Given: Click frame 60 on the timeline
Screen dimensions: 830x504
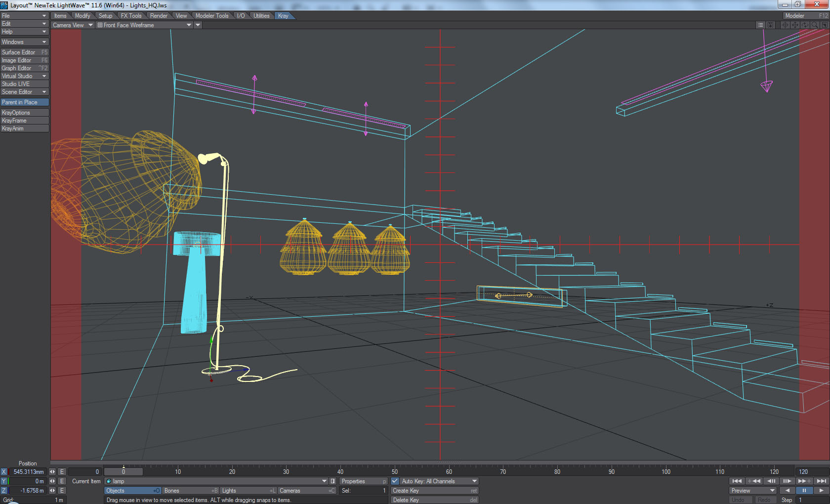Looking at the screenshot, I should click(x=449, y=471).
